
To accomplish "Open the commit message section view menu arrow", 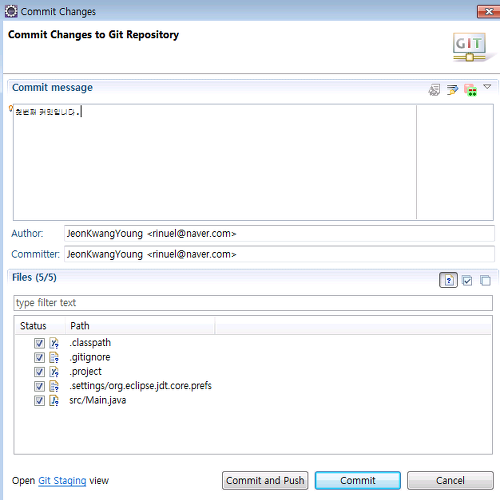I will pos(487,87).
